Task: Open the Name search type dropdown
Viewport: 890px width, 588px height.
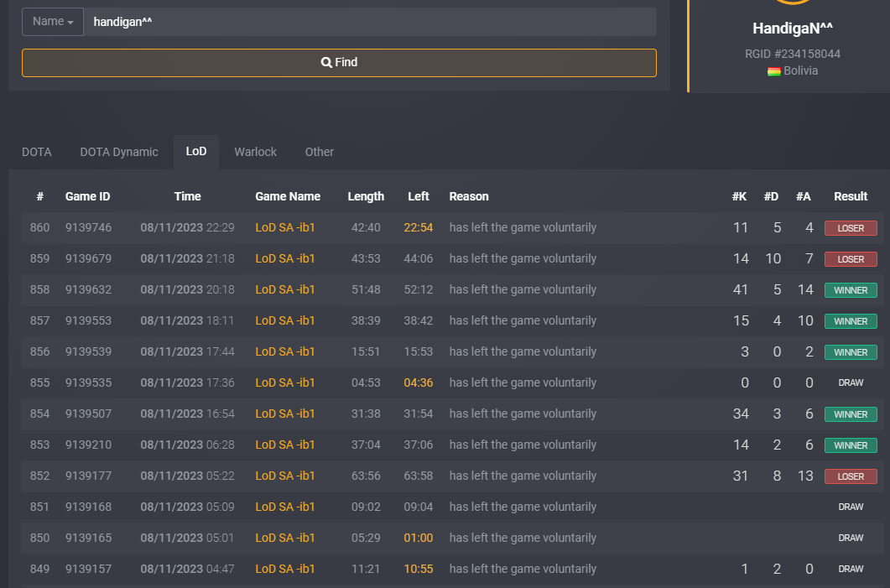Action: 53,22
